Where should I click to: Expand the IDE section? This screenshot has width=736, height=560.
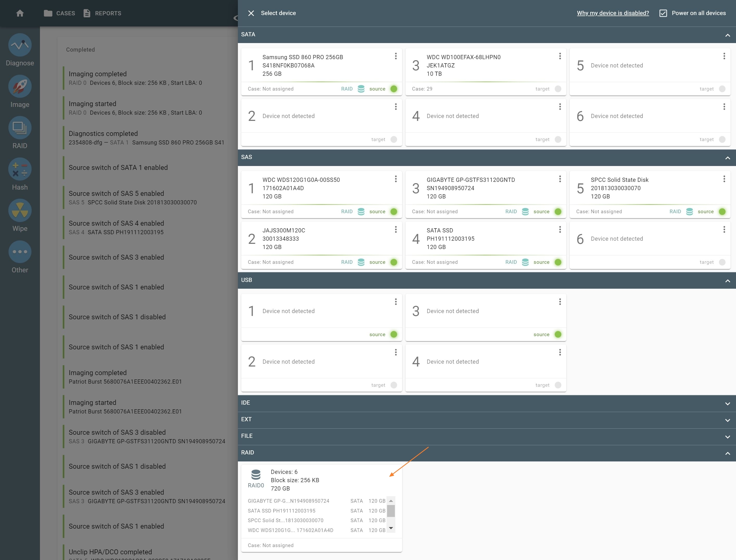click(x=727, y=403)
